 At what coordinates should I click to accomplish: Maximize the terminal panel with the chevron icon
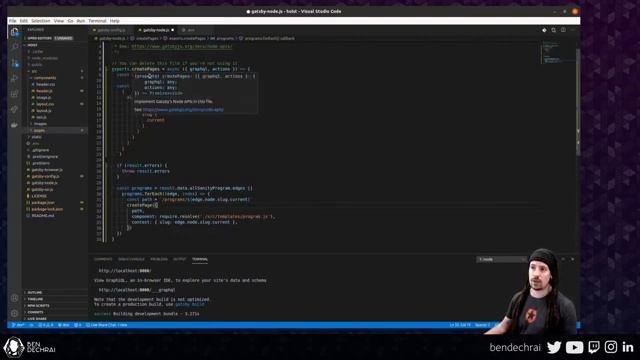point(563,259)
